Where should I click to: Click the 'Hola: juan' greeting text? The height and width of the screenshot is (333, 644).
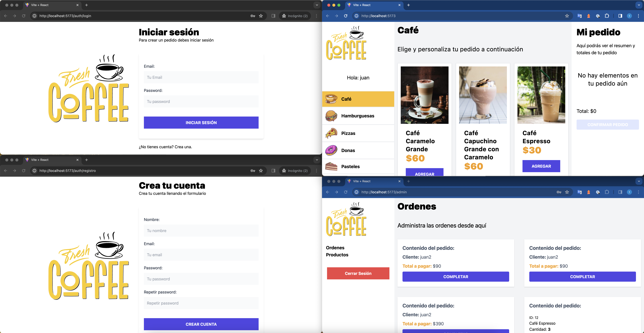pyautogui.click(x=358, y=78)
